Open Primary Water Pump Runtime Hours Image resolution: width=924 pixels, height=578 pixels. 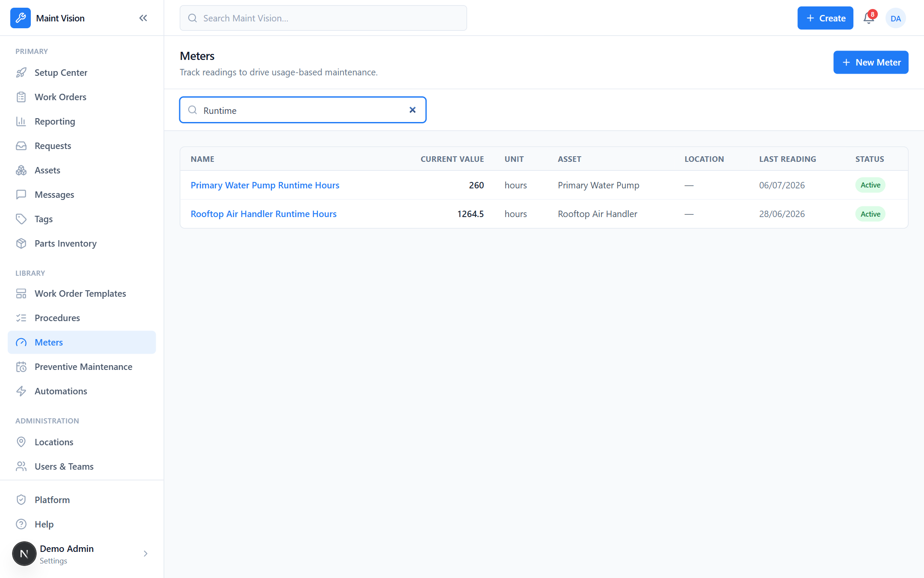[265, 185]
